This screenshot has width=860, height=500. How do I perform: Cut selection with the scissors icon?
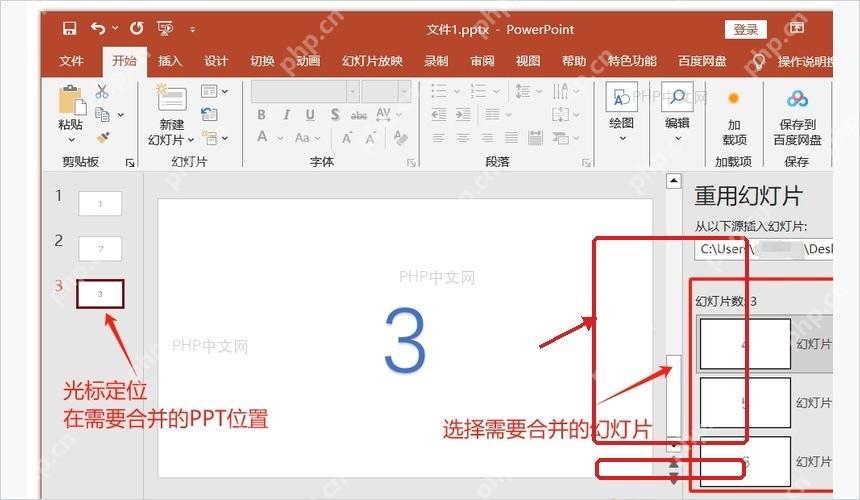coord(102,91)
